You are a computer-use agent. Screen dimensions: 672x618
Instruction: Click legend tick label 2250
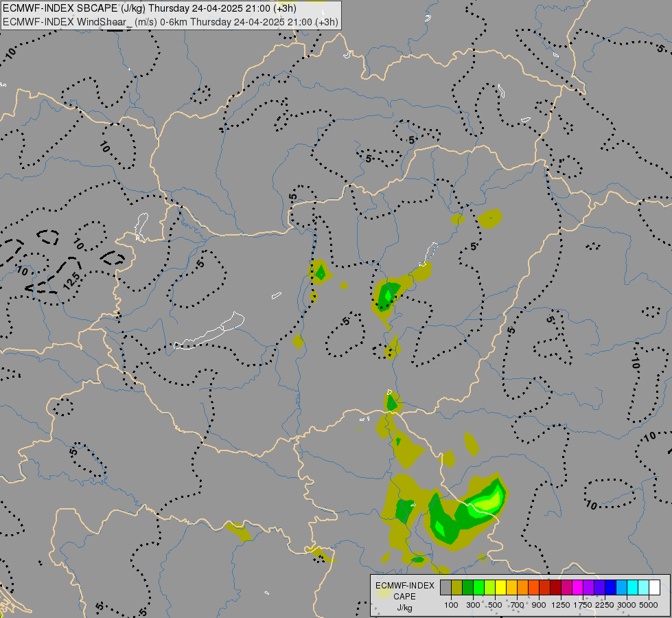point(605,605)
